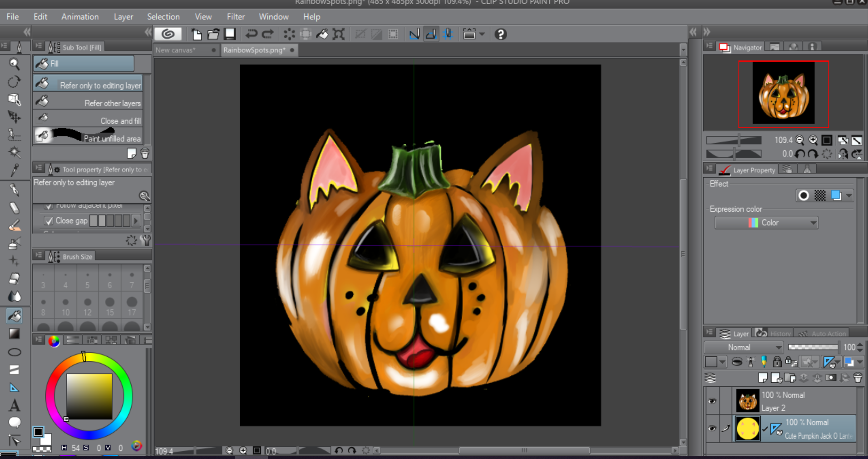This screenshot has height=459, width=868.
Task: Click the Undo arrow in toolbar
Action: click(x=251, y=34)
